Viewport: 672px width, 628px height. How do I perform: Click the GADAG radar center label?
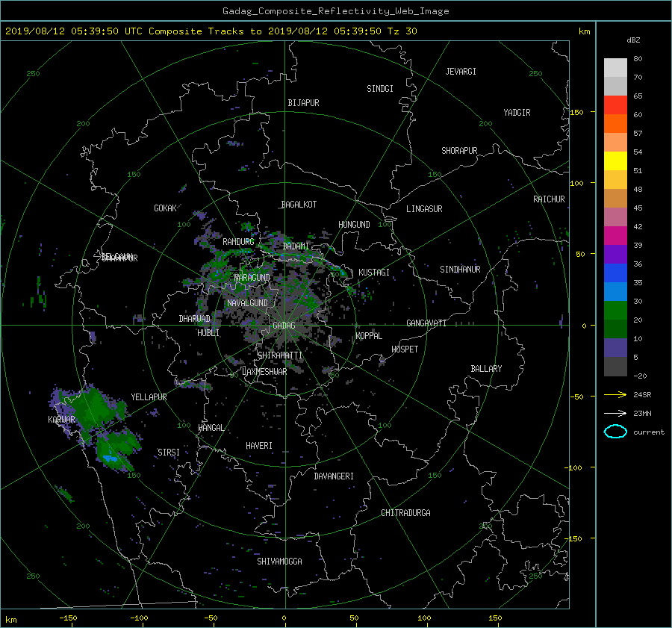284,326
